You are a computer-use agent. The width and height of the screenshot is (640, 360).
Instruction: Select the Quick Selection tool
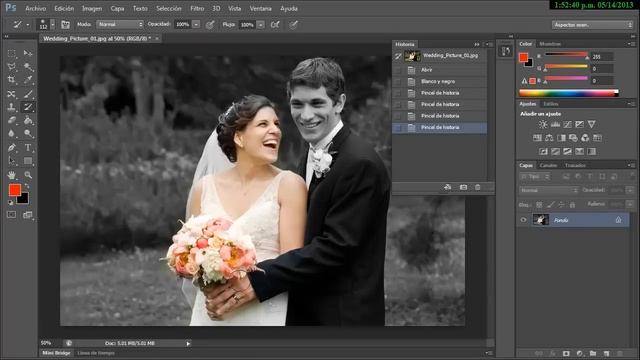pos(28,67)
